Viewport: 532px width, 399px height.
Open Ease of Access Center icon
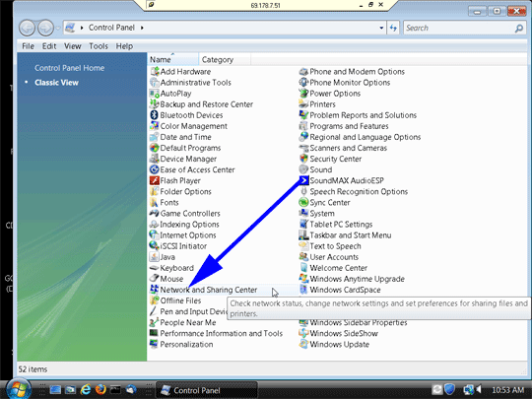(155, 169)
